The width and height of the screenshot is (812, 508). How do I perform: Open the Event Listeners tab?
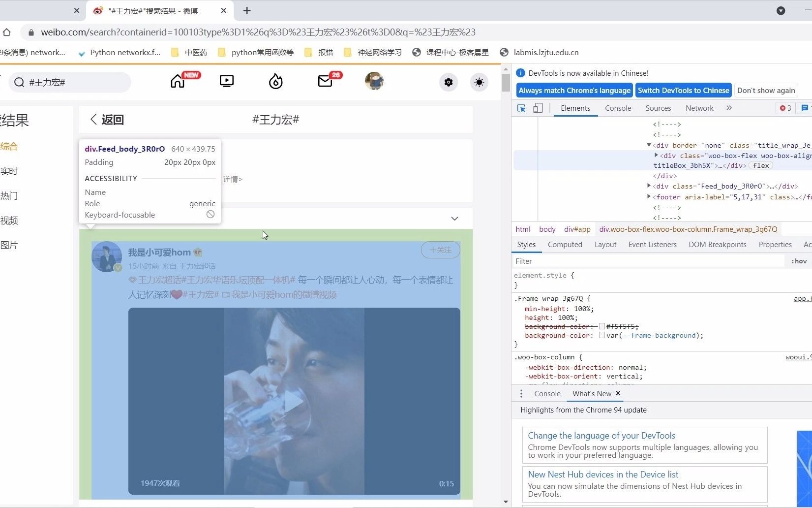653,245
